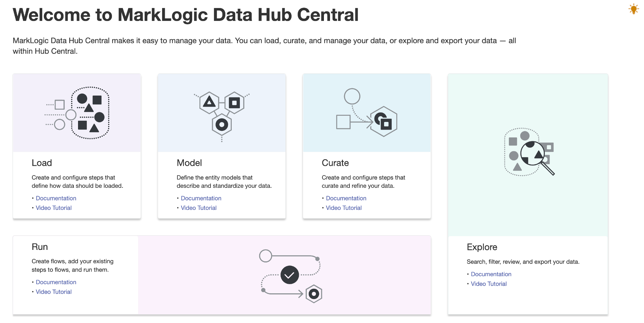The height and width of the screenshot is (323, 644).
Task: Click the Model hexagon diagram icon
Action: (221, 113)
